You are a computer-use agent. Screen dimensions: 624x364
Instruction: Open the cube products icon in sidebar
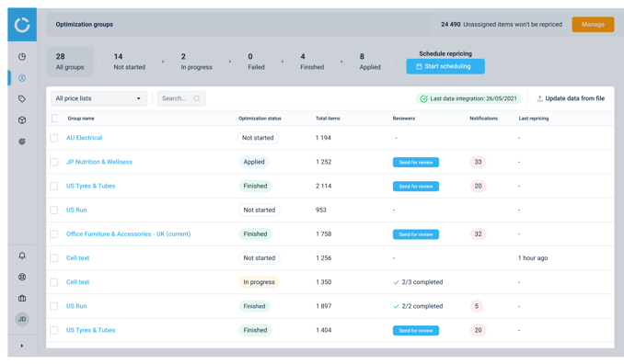[x=22, y=120]
